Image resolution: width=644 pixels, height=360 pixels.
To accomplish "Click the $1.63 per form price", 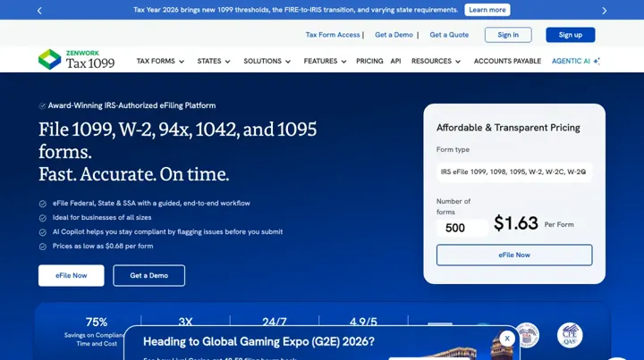I will coord(515,223).
